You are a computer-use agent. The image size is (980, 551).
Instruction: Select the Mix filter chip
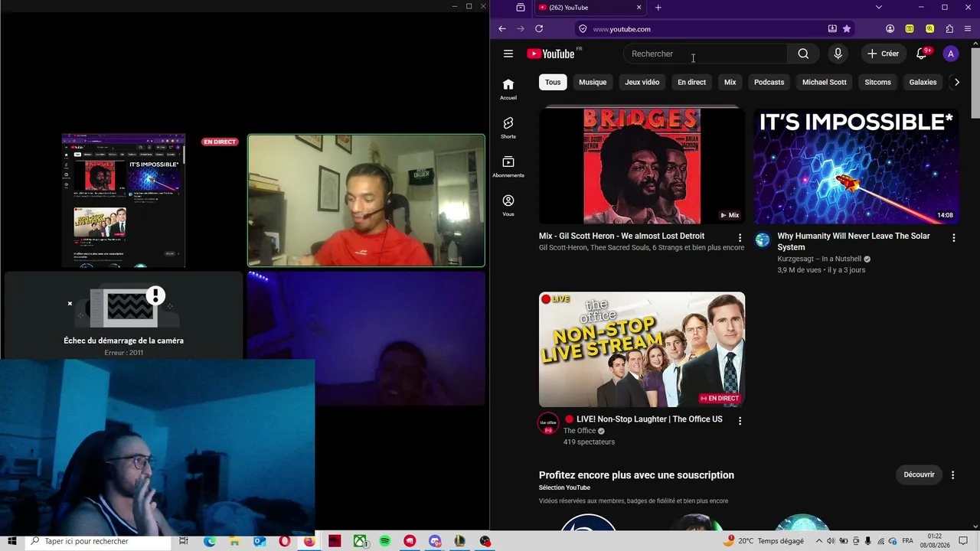(x=730, y=82)
